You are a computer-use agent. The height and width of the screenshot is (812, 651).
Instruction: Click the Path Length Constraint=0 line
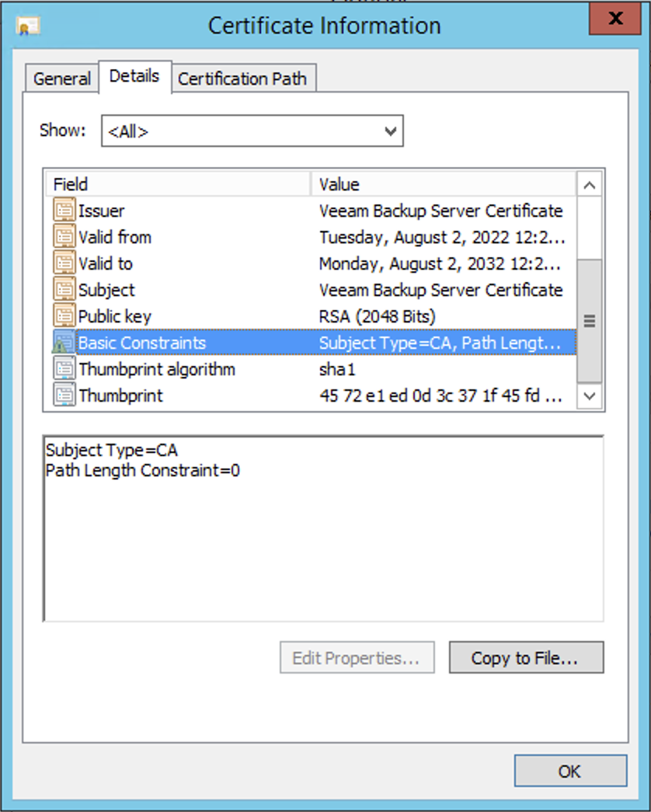[143, 471]
